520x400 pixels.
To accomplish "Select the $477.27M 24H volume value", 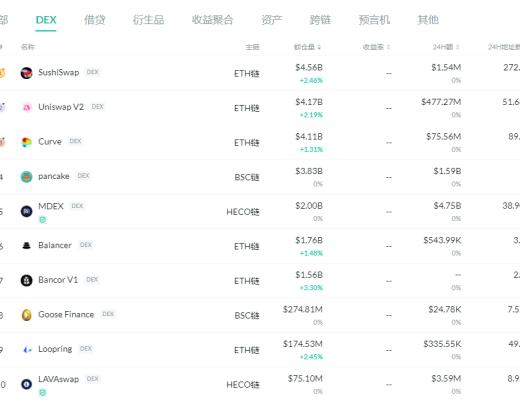I will pyautogui.click(x=441, y=102).
